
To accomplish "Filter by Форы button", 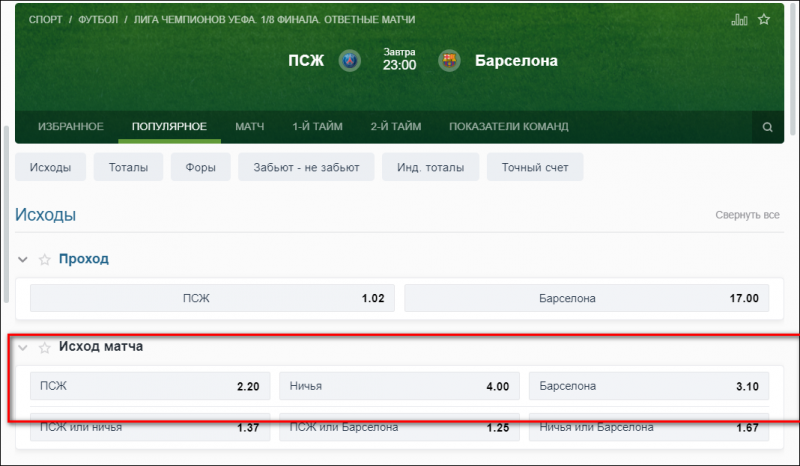I will [x=201, y=167].
